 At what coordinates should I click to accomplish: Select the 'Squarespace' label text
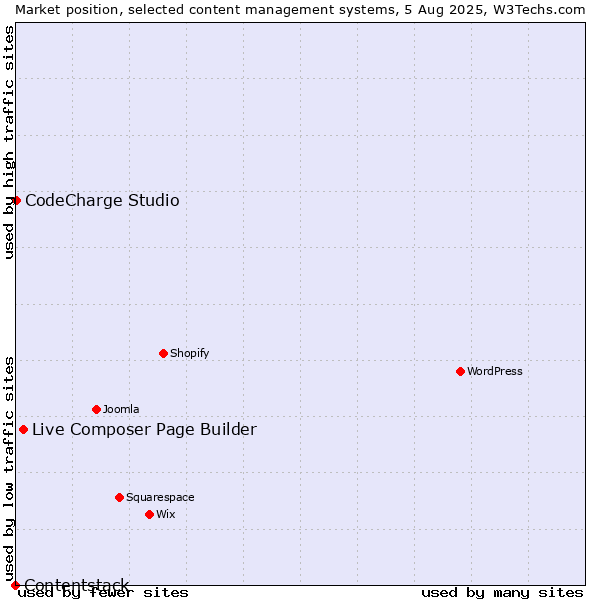coord(160,497)
